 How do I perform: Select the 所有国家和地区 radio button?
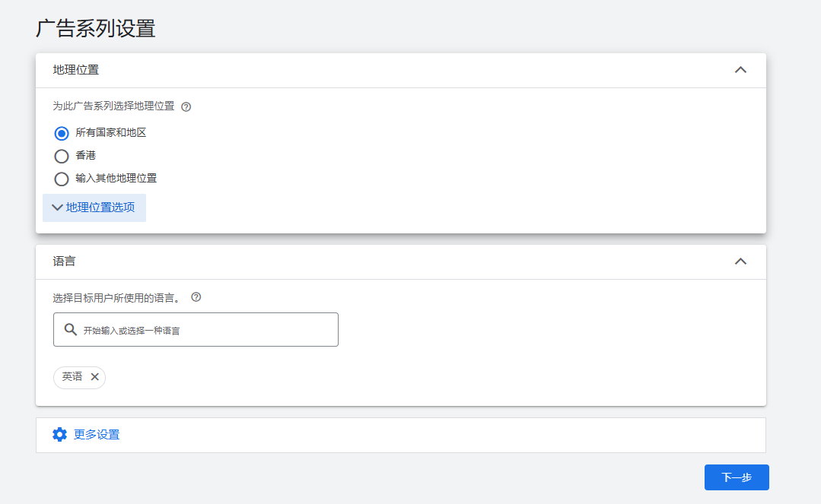[62, 134]
